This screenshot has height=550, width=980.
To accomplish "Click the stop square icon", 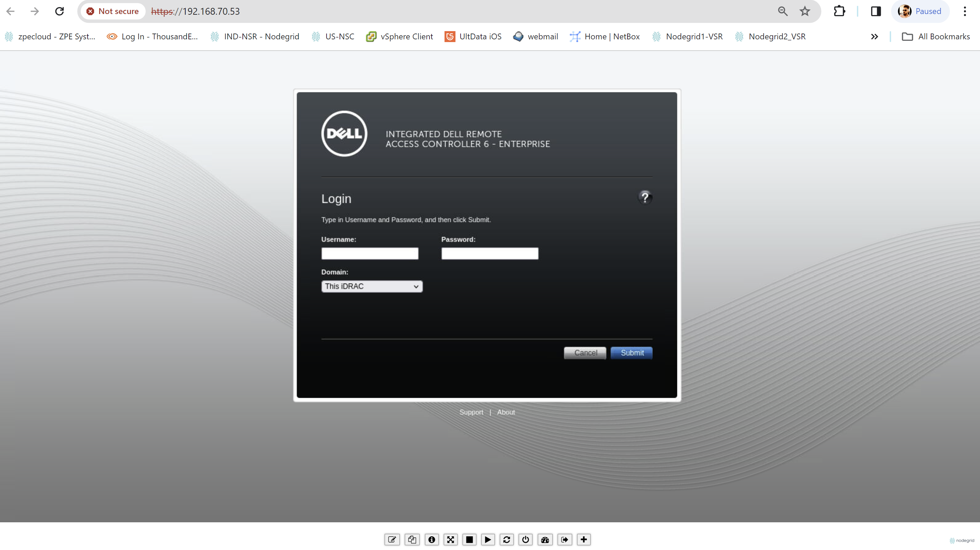I will [469, 539].
